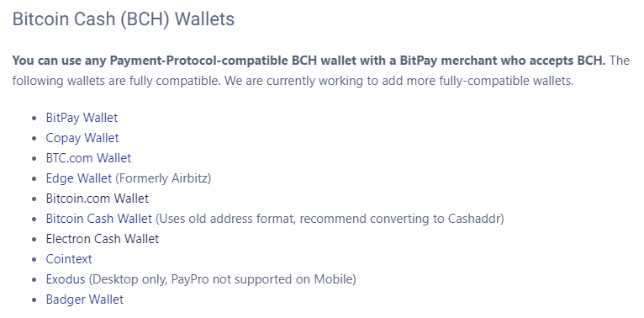This screenshot has height=318, width=644.
Task: Click the '(Formerly Airbitz)' note text
Action: coord(162,178)
